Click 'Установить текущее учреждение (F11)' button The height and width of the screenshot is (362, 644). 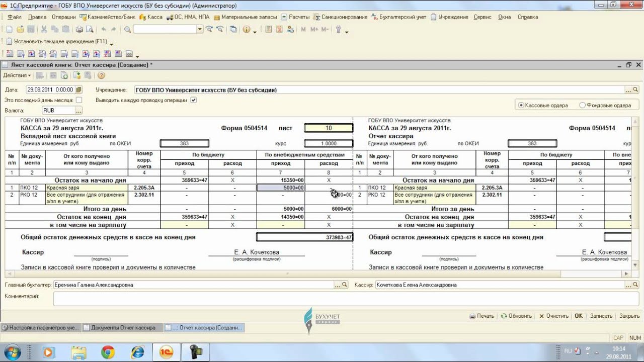pos(56,42)
